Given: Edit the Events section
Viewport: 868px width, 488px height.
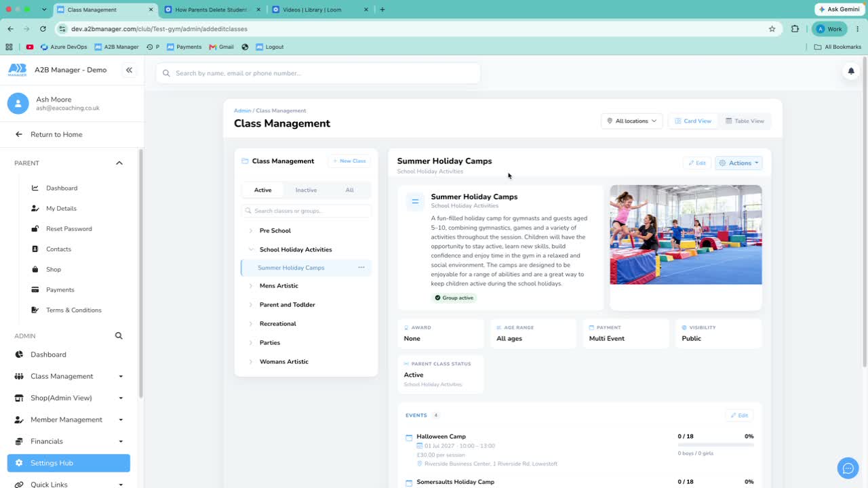Looking at the screenshot, I should (x=739, y=415).
